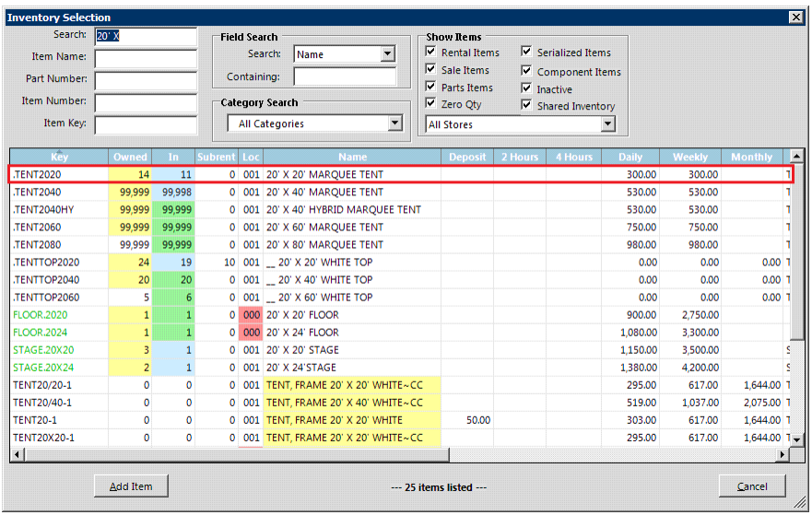Uncheck the Serialized Items checkbox
The width and height of the screenshot is (812, 515).
527,53
